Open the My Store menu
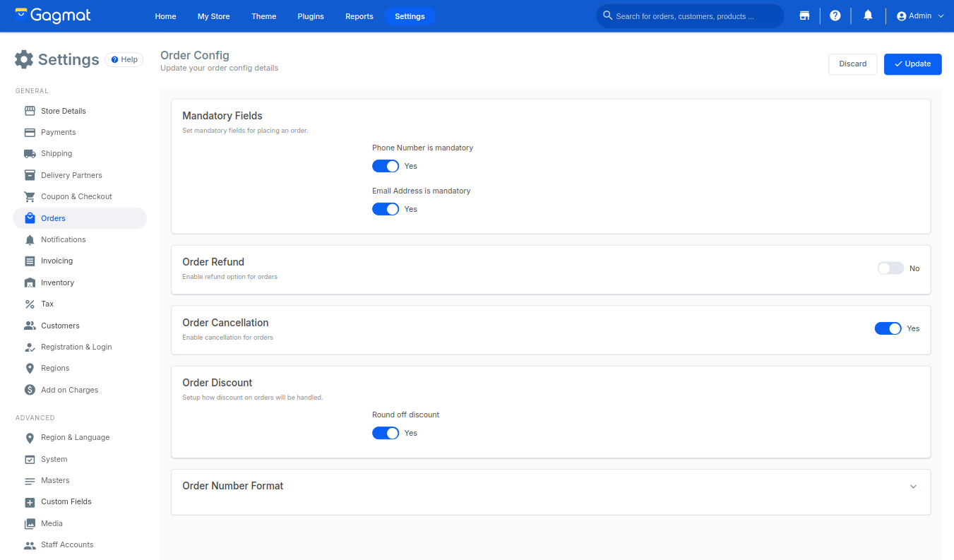The image size is (954, 560). click(214, 16)
